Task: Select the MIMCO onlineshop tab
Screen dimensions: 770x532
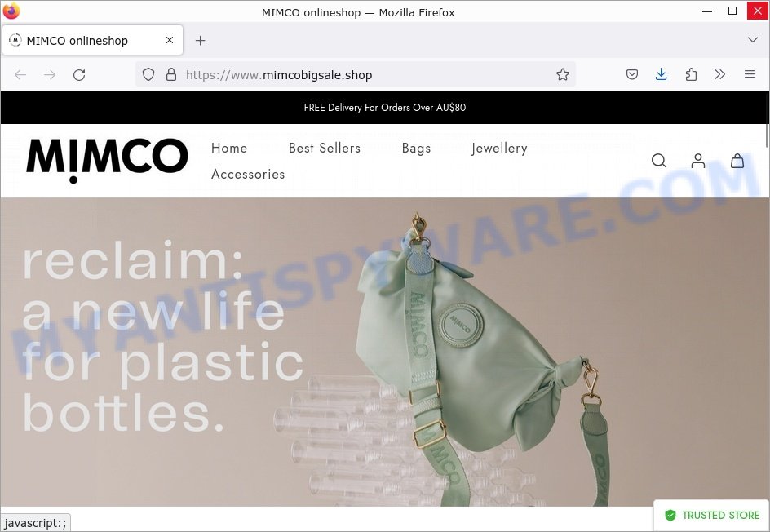Action: pos(93,40)
